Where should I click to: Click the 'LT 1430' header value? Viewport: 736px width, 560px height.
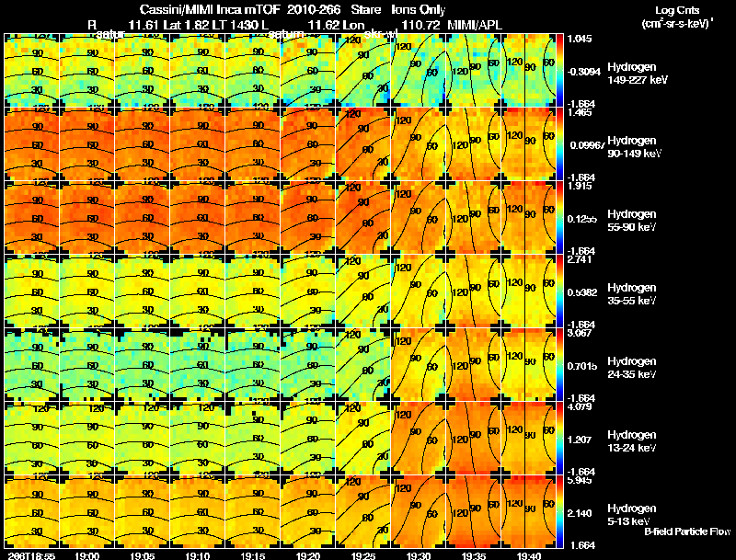236,25
